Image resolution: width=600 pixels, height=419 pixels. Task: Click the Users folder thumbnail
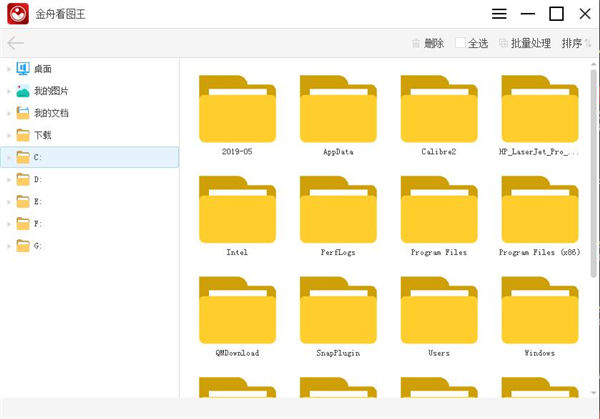coord(438,309)
